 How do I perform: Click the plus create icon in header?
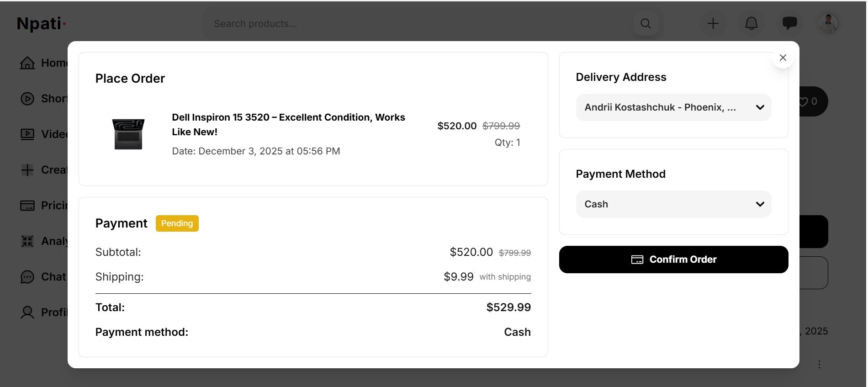713,24
